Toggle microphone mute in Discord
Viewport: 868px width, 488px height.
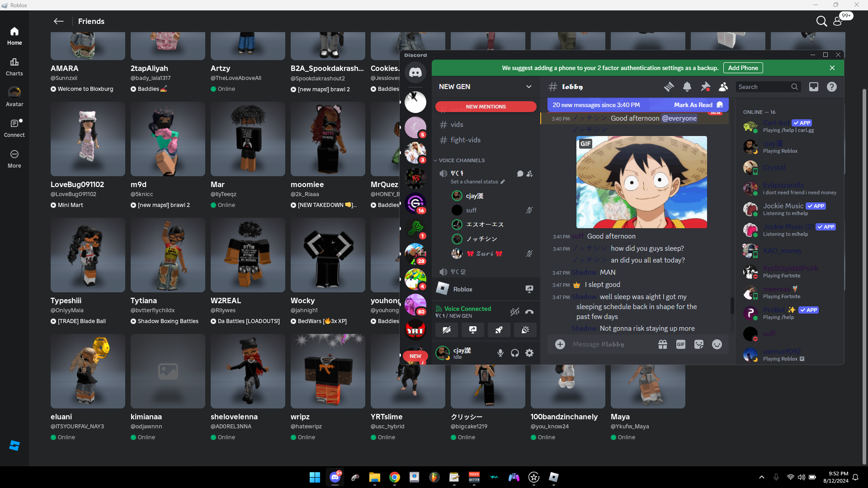(500, 353)
